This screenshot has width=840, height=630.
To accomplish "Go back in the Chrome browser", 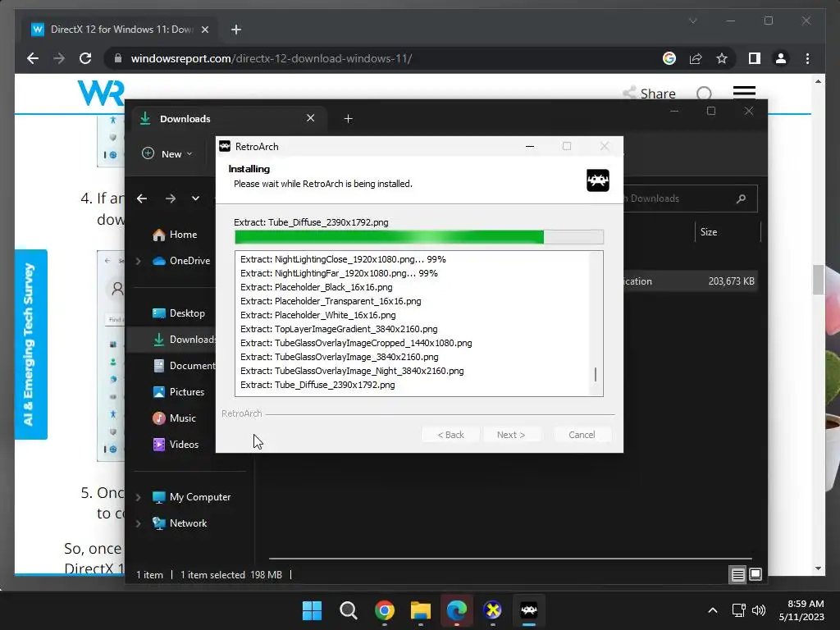I will [33, 58].
